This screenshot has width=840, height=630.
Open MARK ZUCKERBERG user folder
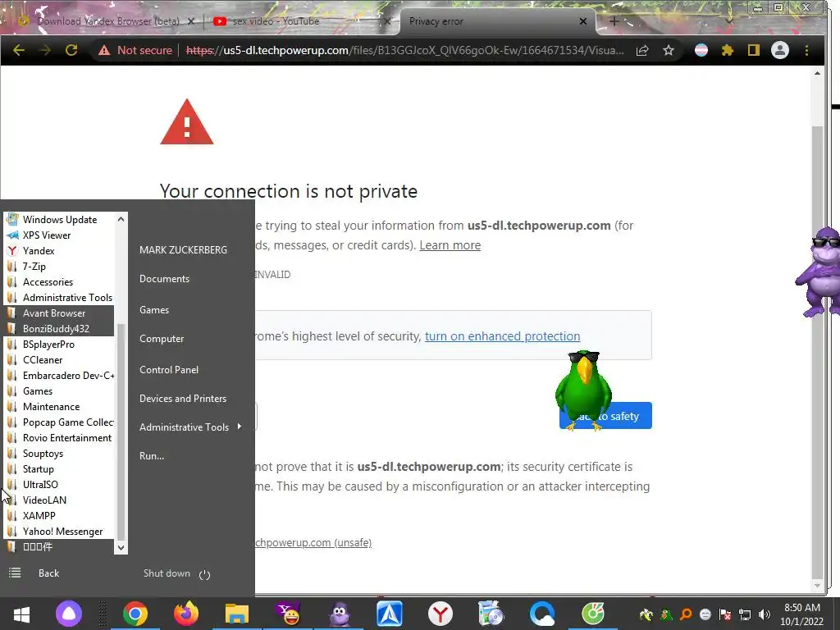click(183, 249)
